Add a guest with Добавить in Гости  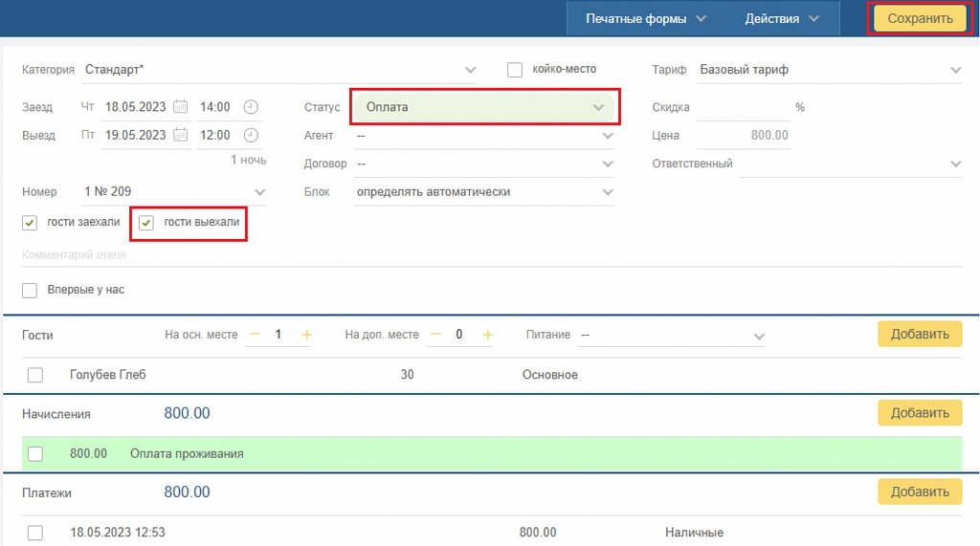[x=920, y=335]
